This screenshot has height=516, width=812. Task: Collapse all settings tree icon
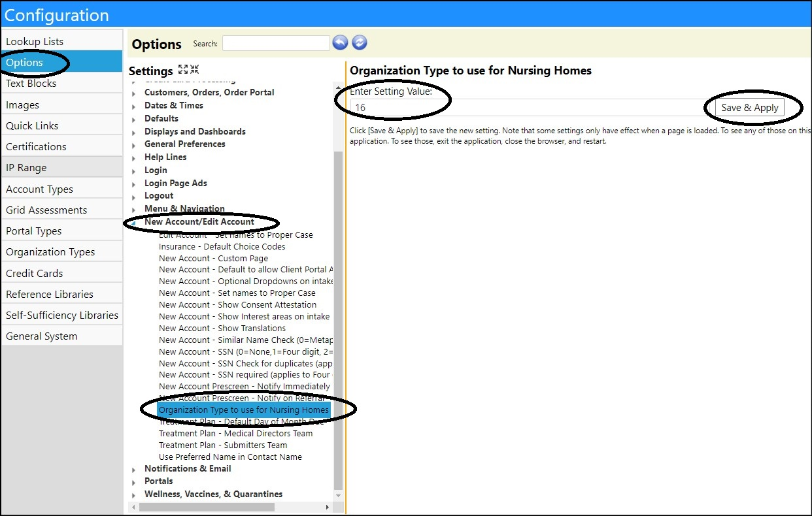coord(194,69)
